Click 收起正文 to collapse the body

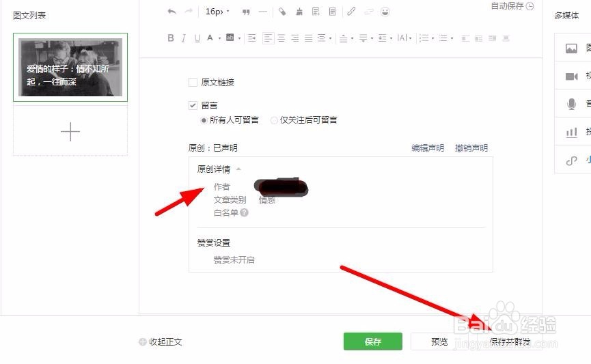[x=161, y=341]
